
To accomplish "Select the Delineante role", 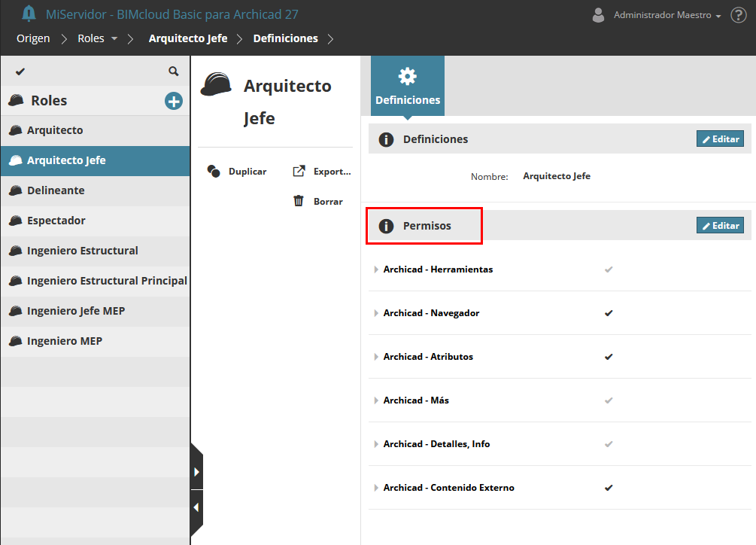I will pos(96,190).
